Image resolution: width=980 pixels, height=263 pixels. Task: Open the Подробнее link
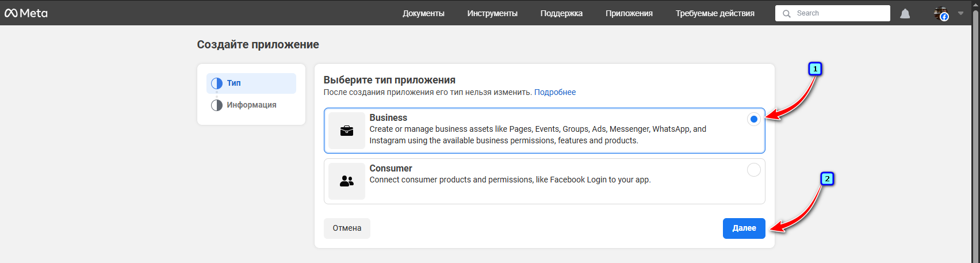pos(555,92)
